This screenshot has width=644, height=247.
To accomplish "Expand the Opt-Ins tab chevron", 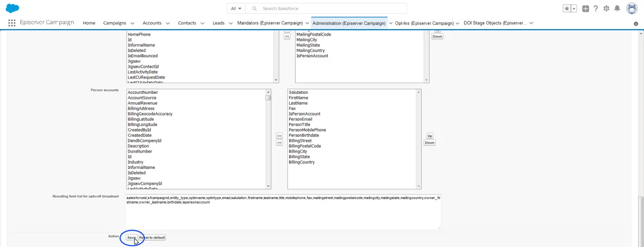I will point(458,23).
